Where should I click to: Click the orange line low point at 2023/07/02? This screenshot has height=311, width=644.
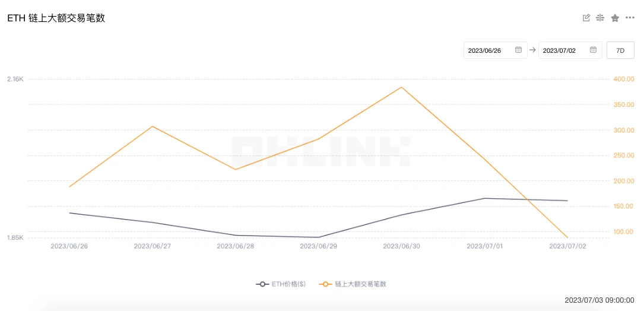(x=568, y=237)
